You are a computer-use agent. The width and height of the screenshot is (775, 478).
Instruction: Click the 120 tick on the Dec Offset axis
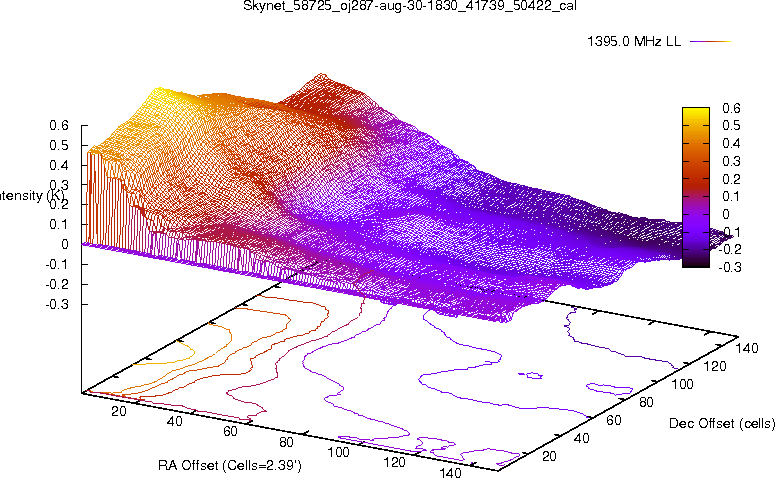click(x=715, y=366)
